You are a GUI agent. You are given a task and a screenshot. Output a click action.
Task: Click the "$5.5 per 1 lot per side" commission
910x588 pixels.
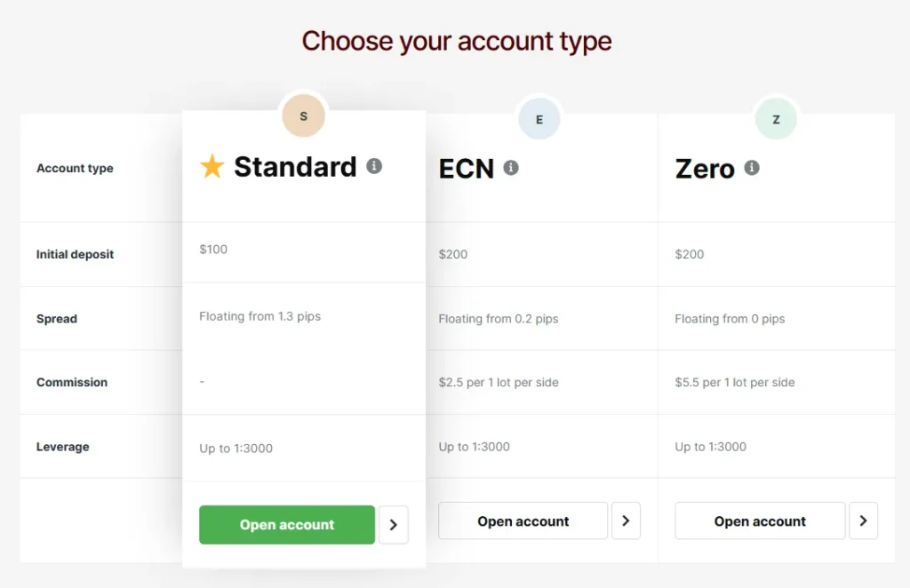pyautogui.click(x=735, y=383)
